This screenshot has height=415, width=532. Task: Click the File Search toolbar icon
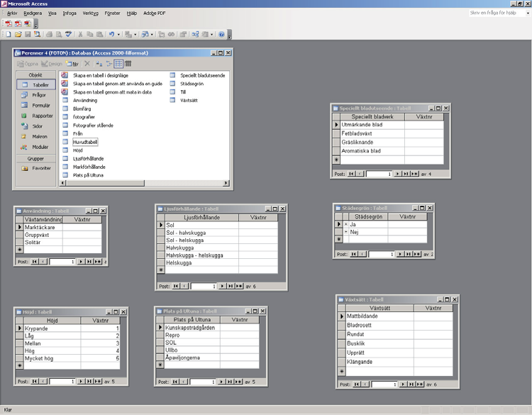(37, 34)
